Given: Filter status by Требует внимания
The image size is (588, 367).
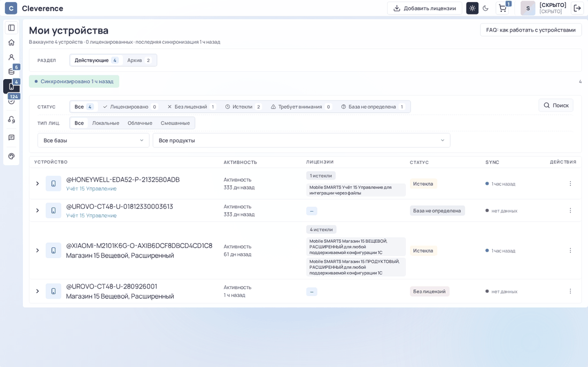Looking at the screenshot, I should (301, 107).
